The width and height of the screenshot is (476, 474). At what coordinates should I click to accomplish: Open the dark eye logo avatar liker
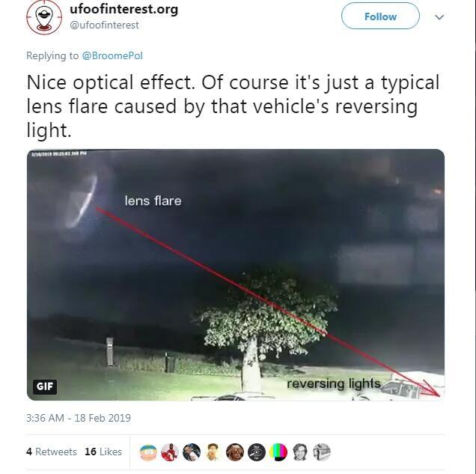point(257,452)
